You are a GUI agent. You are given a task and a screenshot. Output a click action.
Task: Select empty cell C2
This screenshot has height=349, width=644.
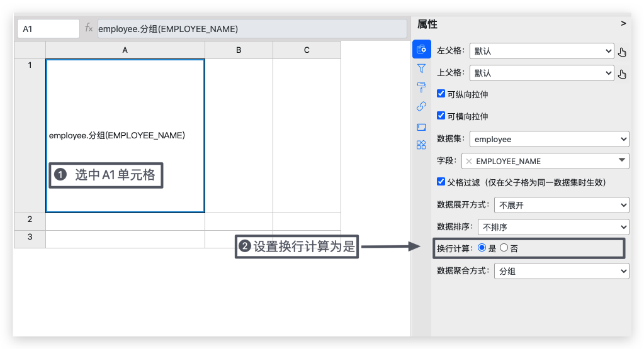[307, 221]
